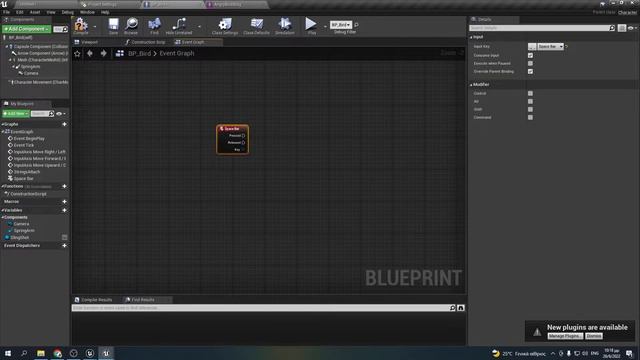Open My Blueprint view options eye
The height and width of the screenshot is (360, 640).
click(60, 114)
